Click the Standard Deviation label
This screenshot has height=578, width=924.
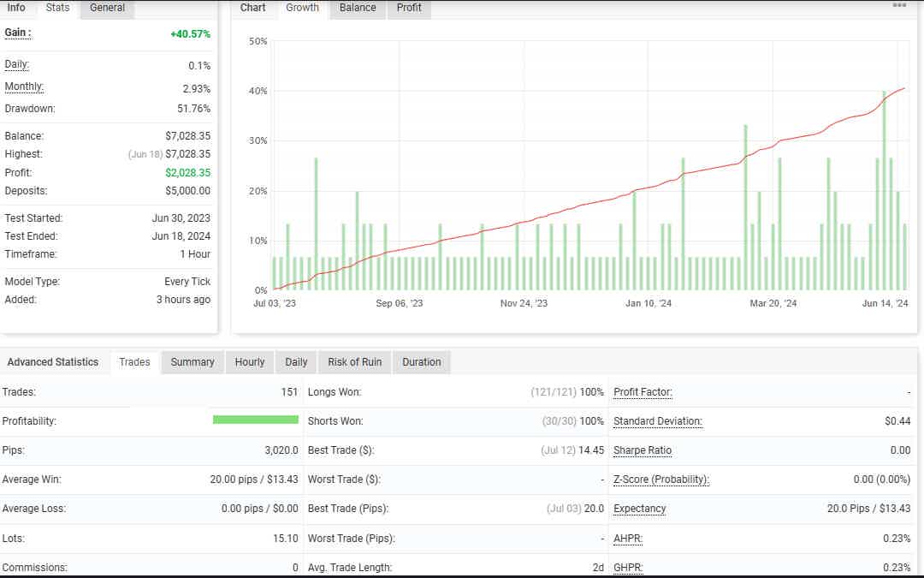pyautogui.click(x=658, y=421)
